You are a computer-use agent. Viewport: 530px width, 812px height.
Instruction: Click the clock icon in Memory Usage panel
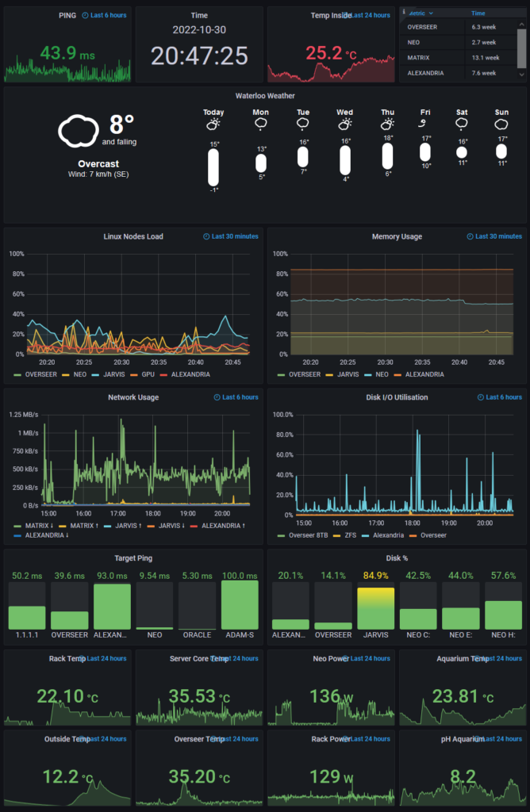(470, 236)
